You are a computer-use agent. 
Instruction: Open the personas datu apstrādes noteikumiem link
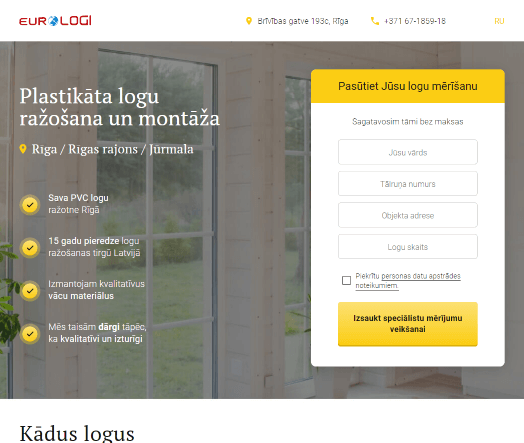click(x=408, y=281)
